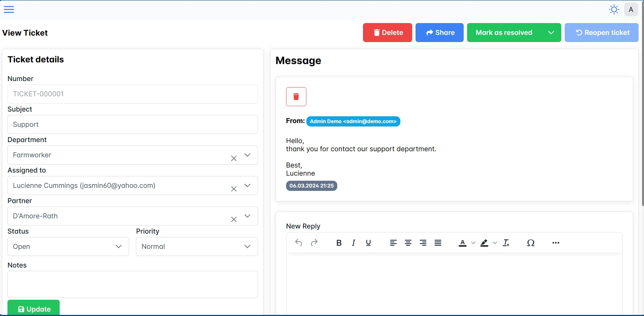Remove formatting with clear format icon
The height and width of the screenshot is (316, 644).
(x=506, y=243)
